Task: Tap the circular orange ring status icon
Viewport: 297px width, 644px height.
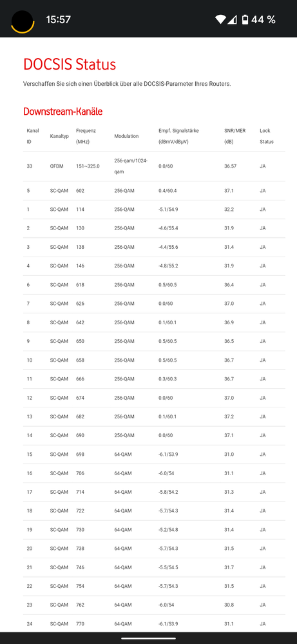Action: coord(23,21)
